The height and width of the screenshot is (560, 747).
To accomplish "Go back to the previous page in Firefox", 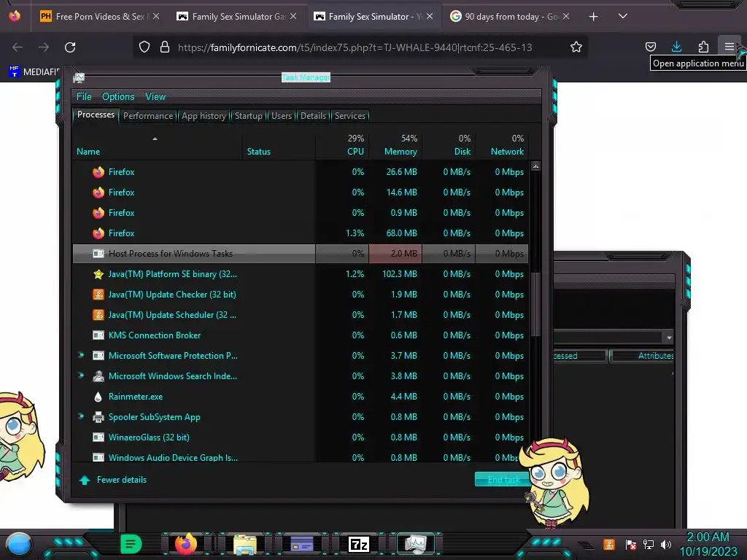I will (18, 47).
